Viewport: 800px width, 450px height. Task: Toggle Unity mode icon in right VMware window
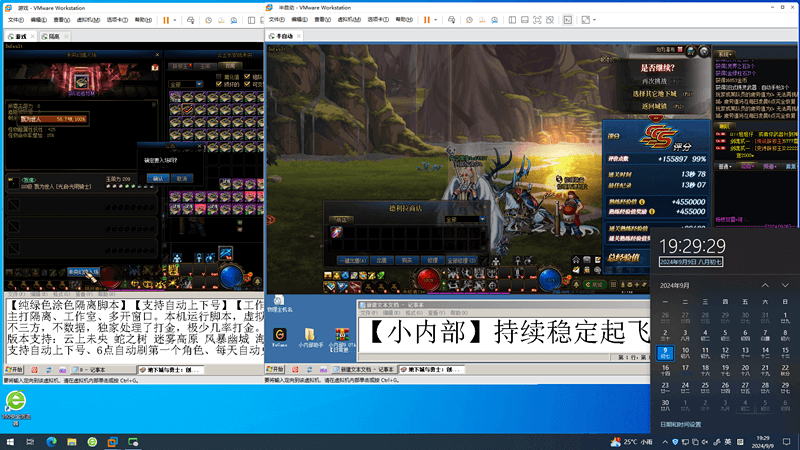(550, 20)
